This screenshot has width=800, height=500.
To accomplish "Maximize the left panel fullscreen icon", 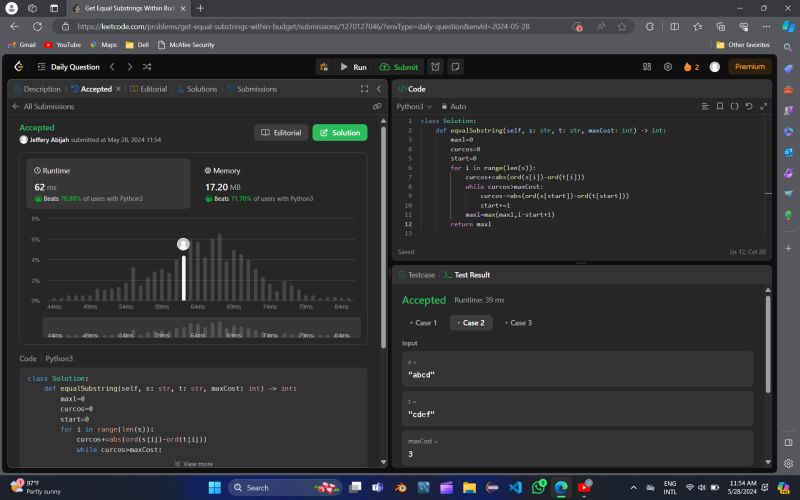I will [364, 89].
